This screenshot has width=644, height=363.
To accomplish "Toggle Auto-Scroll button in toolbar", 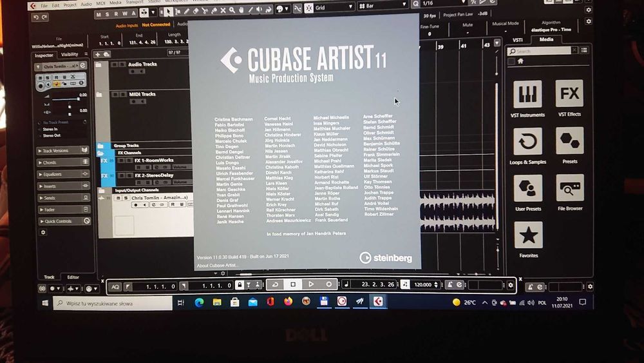I will [x=144, y=13].
